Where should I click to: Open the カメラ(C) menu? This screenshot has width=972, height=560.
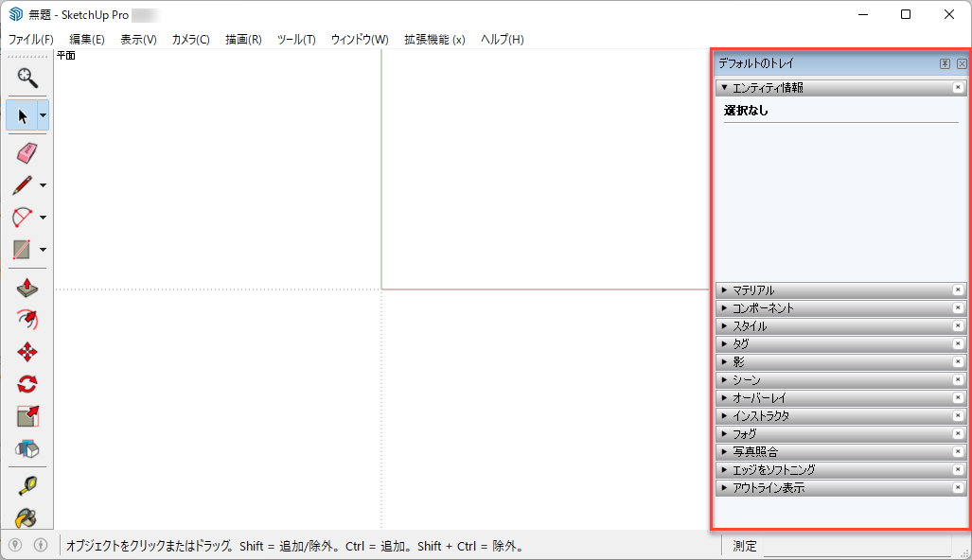[x=190, y=40]
